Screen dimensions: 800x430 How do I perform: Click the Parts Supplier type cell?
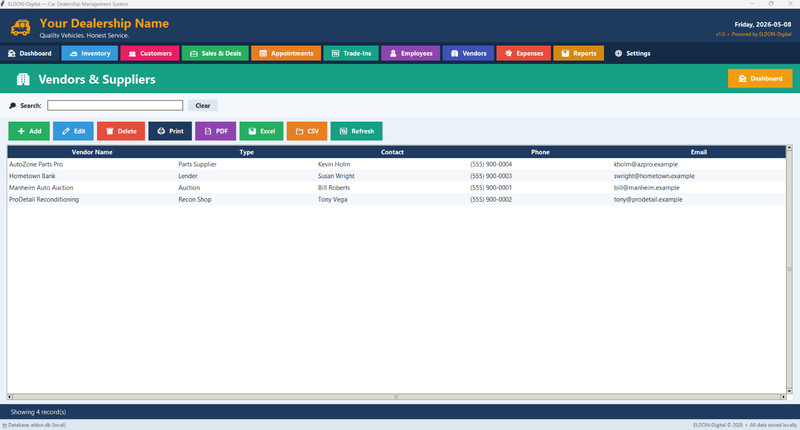197,164
